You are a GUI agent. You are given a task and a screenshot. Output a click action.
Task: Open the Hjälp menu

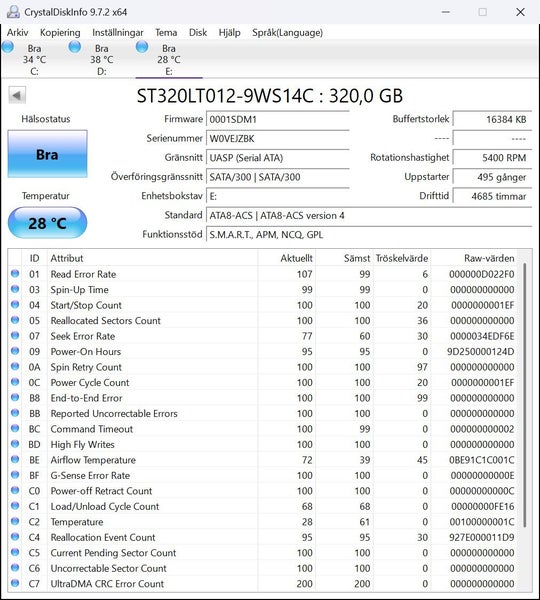coord(229,33)
